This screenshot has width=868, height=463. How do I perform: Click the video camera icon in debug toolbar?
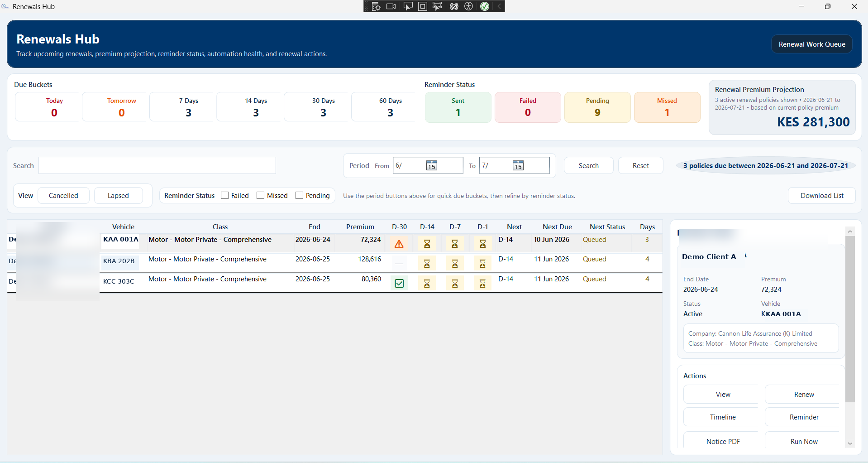(x=391, y=6)
